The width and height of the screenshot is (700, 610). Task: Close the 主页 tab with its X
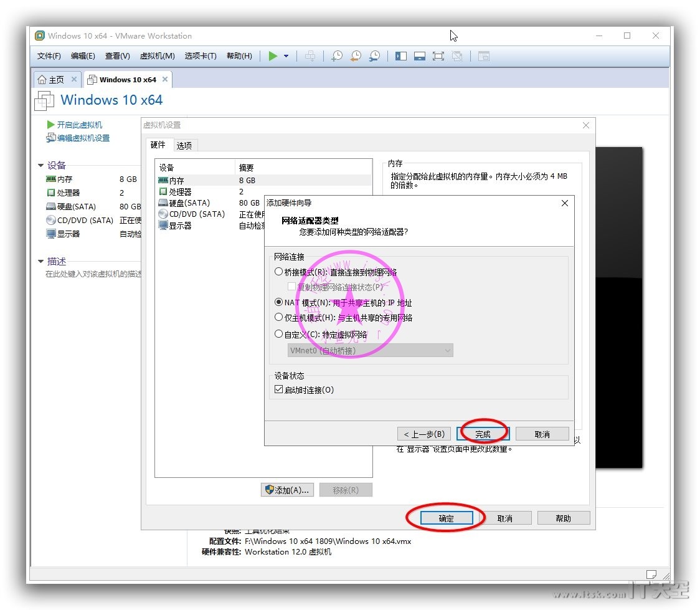(74, 79)
